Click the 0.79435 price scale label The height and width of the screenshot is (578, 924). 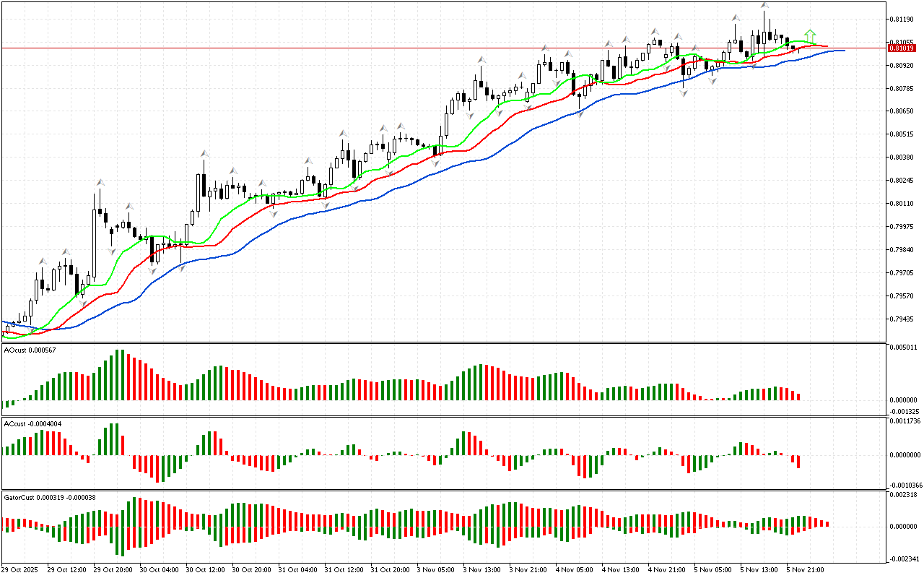click(899, 319)
